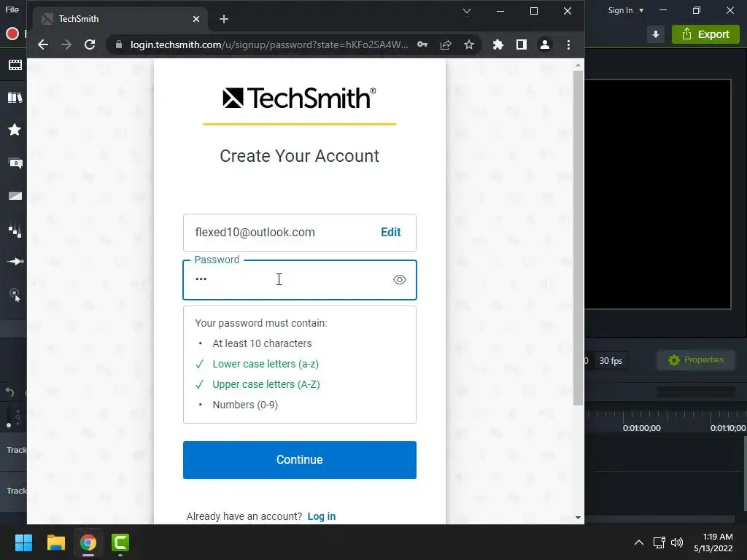
Task: Open Behaviors icon in Camtasia sidebar
Action: [15, 231]
